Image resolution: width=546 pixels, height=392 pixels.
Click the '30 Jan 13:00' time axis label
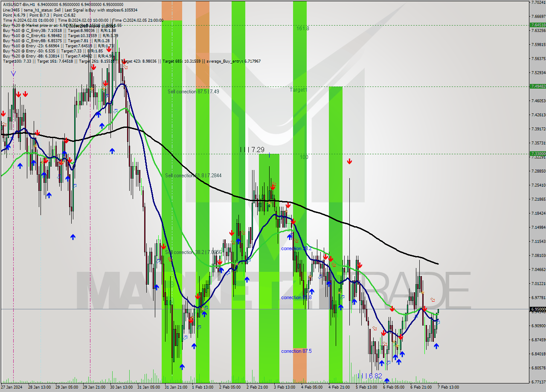click(120, 387)
